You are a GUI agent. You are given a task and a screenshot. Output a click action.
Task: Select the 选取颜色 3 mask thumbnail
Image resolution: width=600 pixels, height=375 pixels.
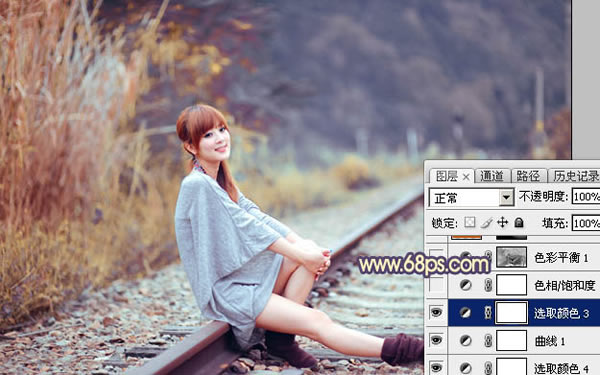[x=511, y=313]
